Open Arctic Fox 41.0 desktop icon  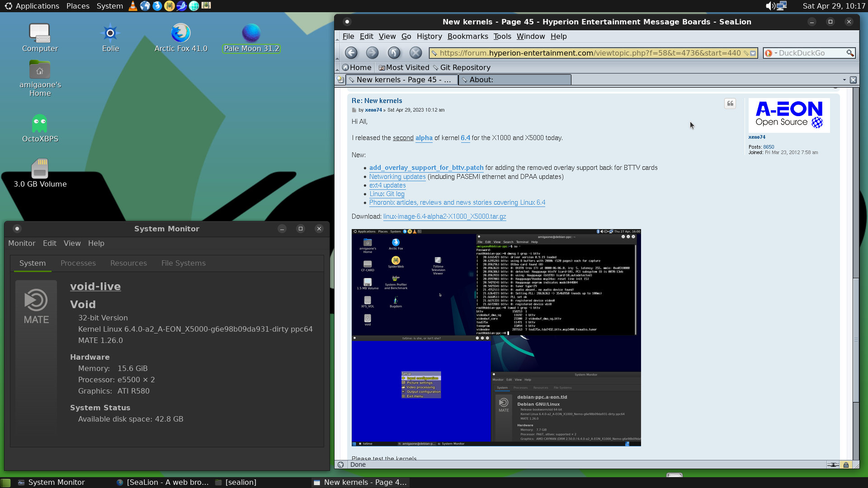point(181,38)
